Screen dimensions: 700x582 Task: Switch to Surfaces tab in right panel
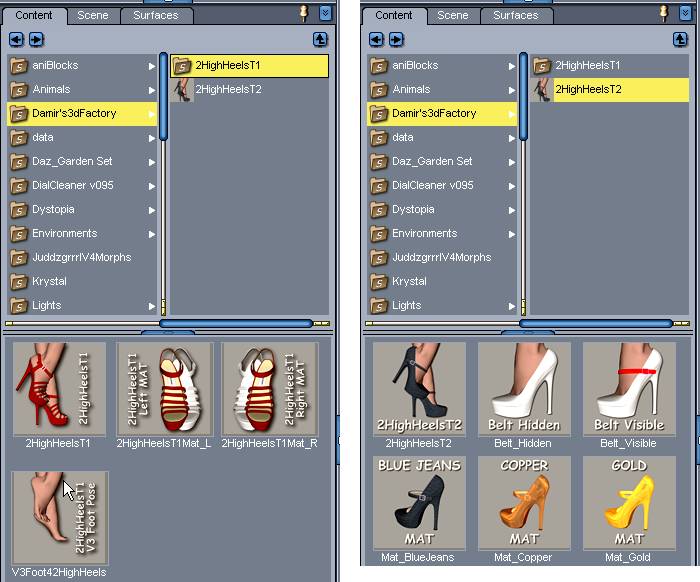click(x=516, y=16)
